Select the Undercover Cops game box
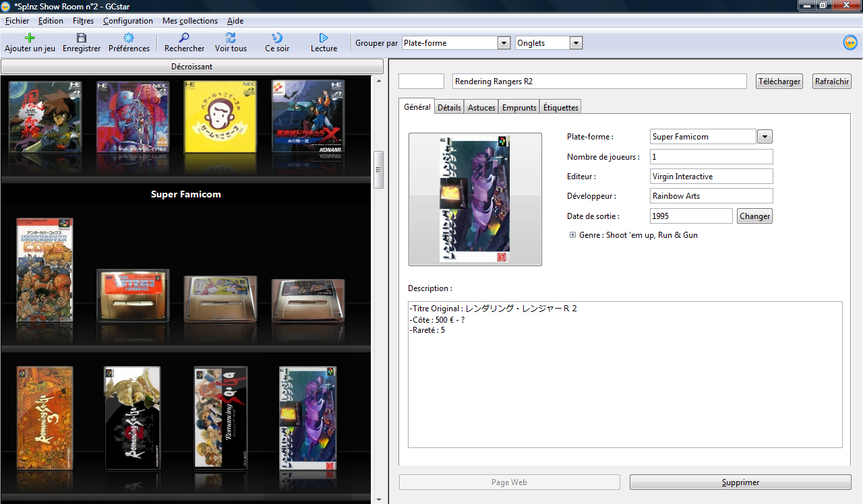This screenshot has height=504, width=863. click(x=44, y=270)
